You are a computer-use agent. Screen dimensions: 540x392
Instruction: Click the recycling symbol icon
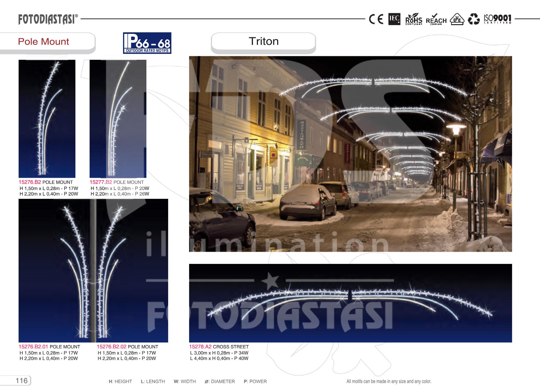474,19
